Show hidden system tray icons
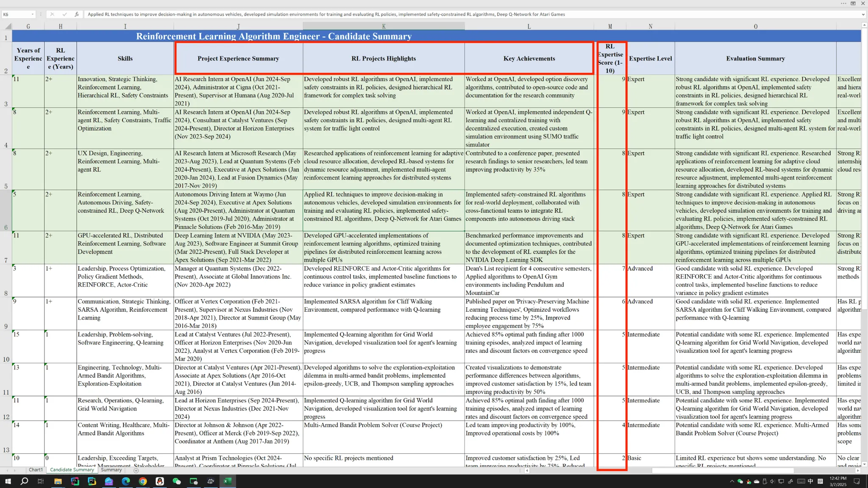The image size is (868, 488). pyautogui.click(x=732, y=481)
